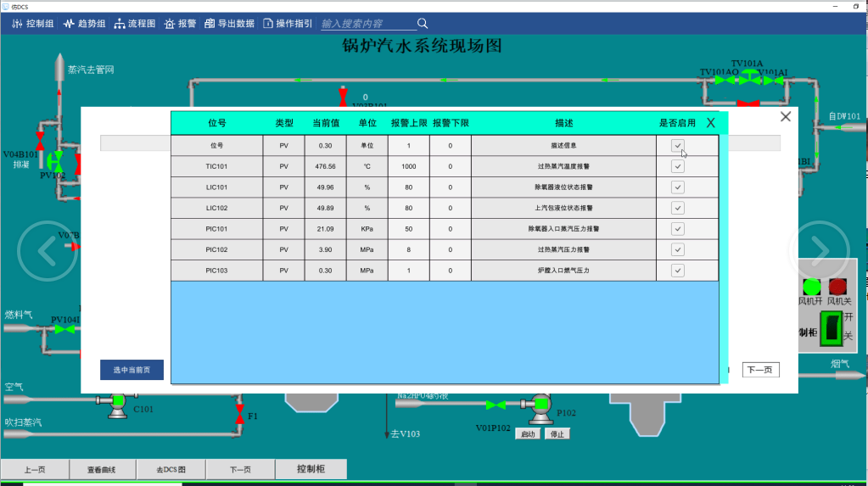Open the 趋势组 trend group icon
Viewport: 868px width, 486px height.
point(70,24)
